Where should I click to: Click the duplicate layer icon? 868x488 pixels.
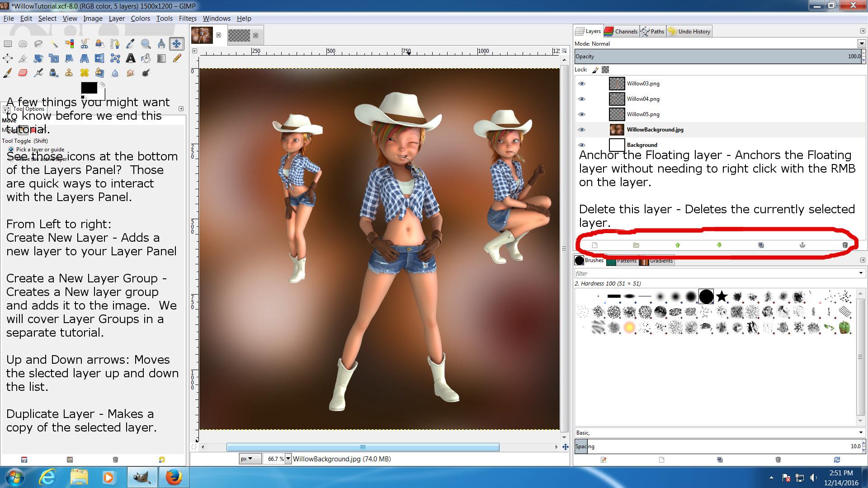click(761, 245)
